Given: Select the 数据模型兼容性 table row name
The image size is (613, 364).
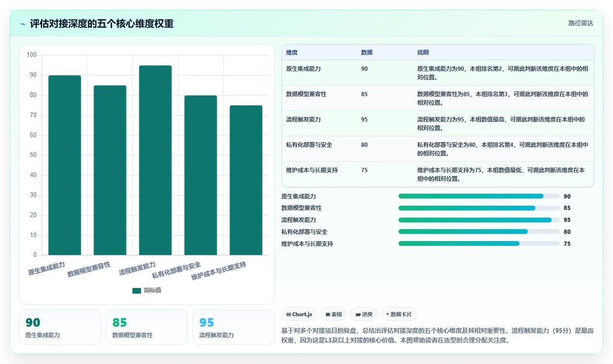Looking at the screenshot, I should (x=306, y=94).
